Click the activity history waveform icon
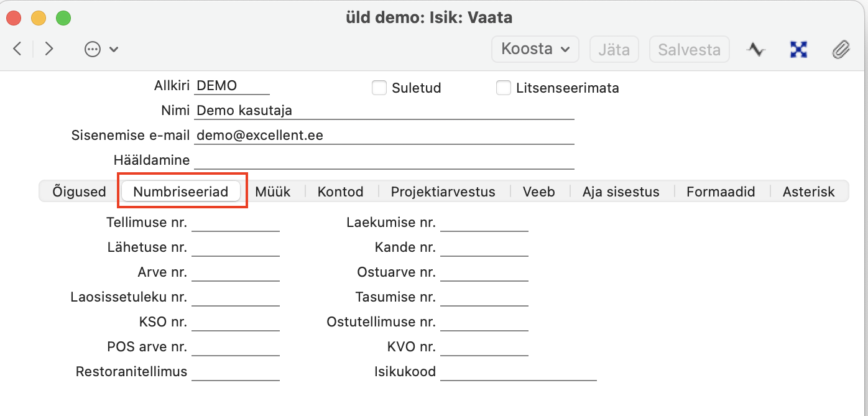 pyautogui.click(x=756, y=49)
